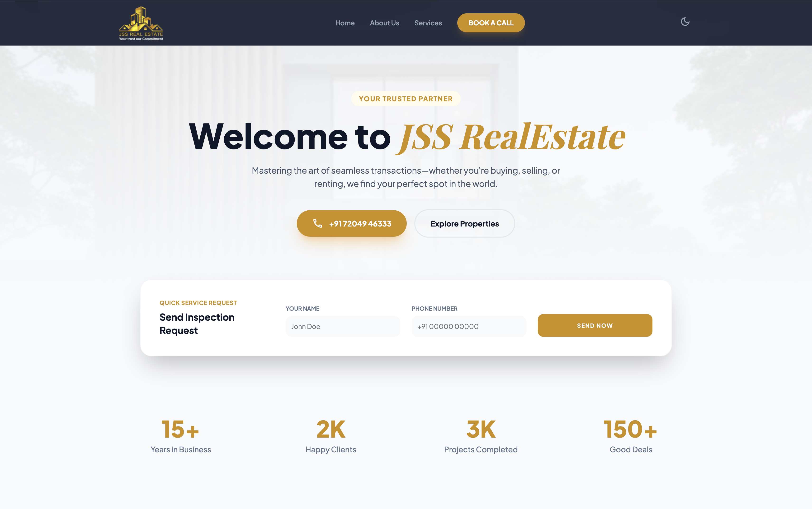The image size is (812, 509).
Task: Focus the Phone Number input field
Action: (469, 326)
